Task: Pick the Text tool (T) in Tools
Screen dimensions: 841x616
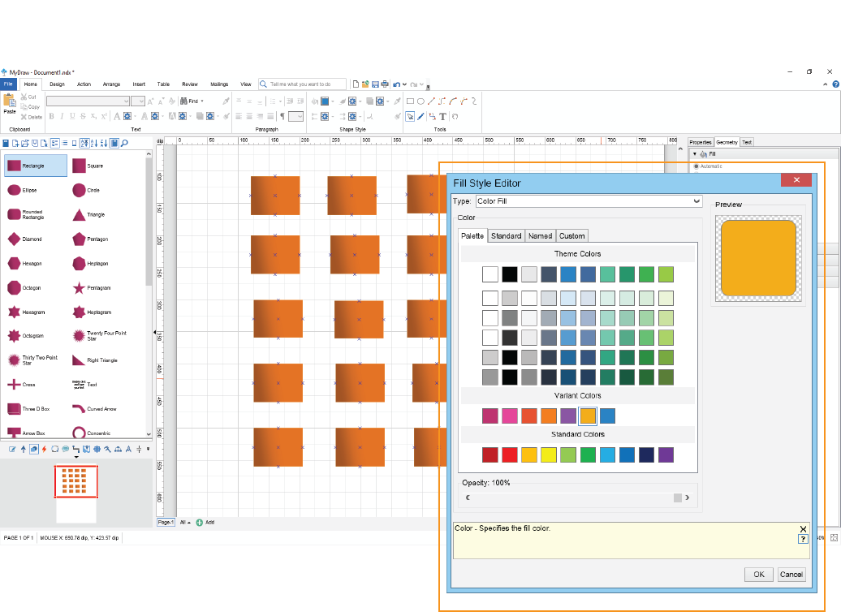Action: click(442, 116)
